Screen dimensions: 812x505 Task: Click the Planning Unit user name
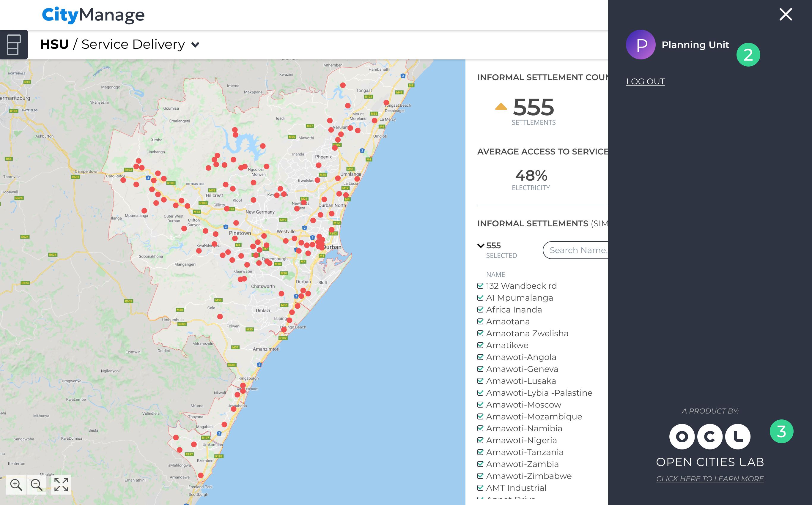pyautogui.click(x=695, y=45)
